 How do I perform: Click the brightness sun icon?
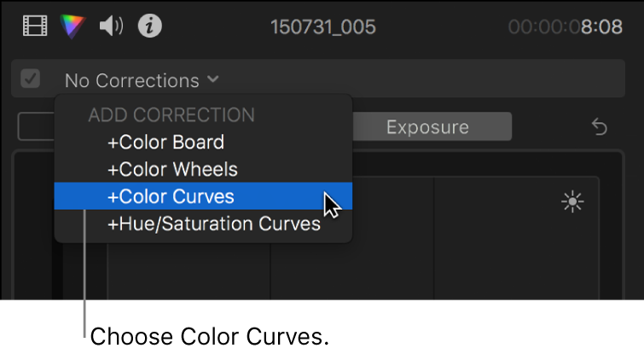[x=572, y=201]
